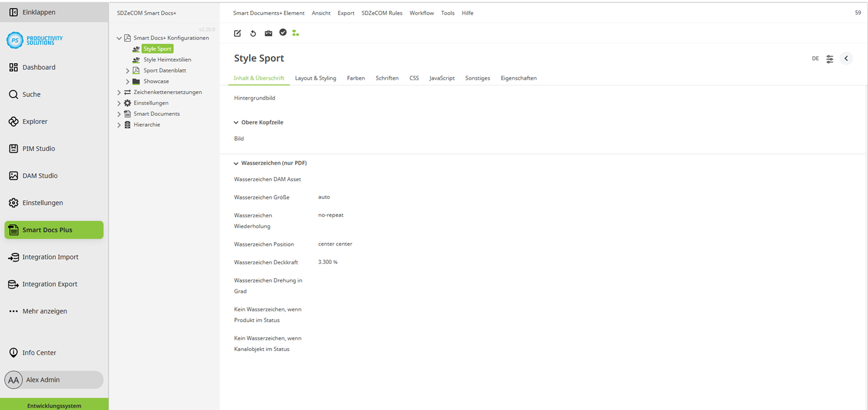The image size is (868, 410).
Task: Collapse the Wasserzeichen (nur PDF) section
Action: (x=236, y=163)
